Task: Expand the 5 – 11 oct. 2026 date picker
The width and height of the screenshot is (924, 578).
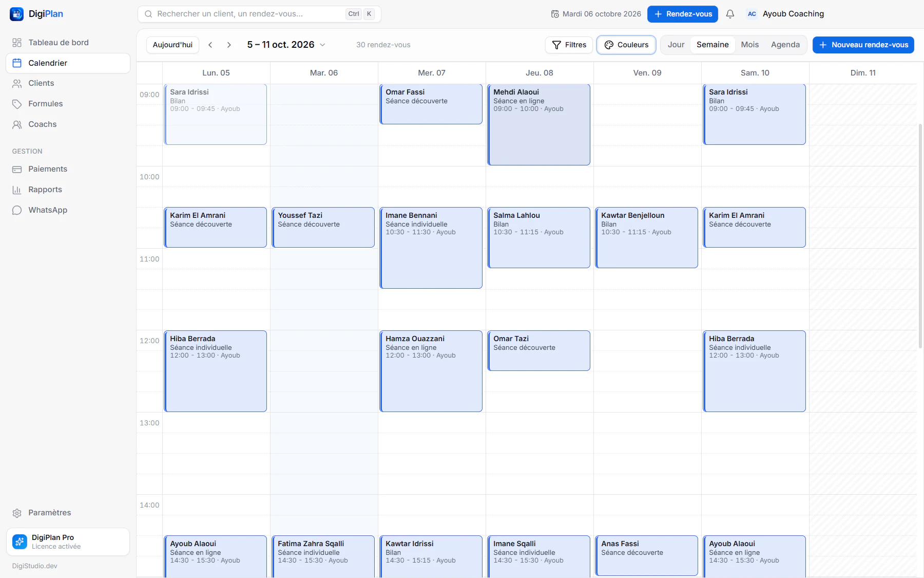Action: click(x=286, y=45)
